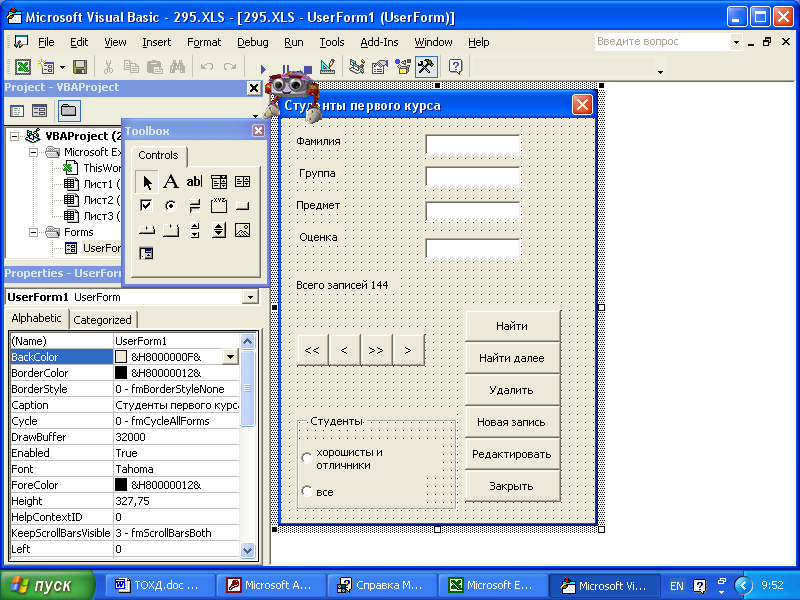Click the ForeColor black swatch
The height and width of the screenshot is (600, 800).
point(121,485)
